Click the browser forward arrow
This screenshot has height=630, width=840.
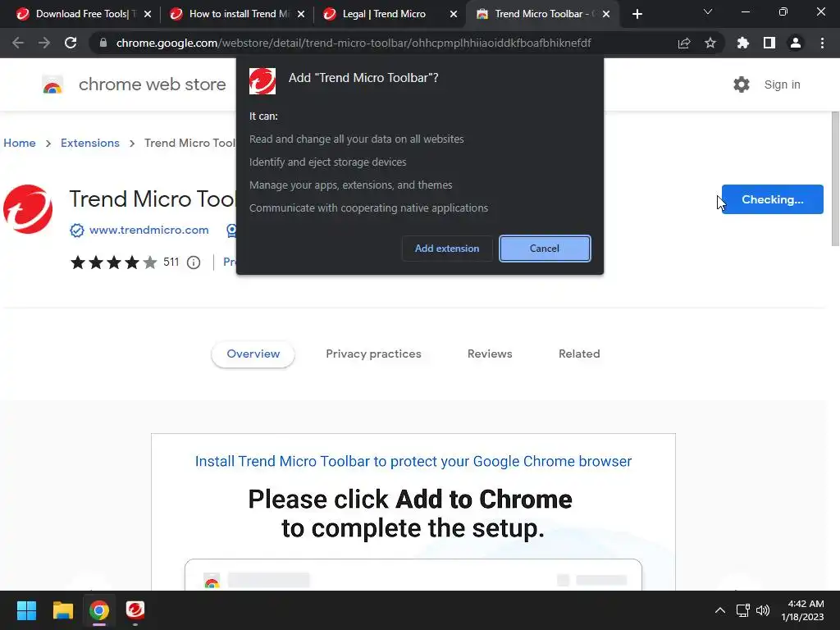(44, 43)
